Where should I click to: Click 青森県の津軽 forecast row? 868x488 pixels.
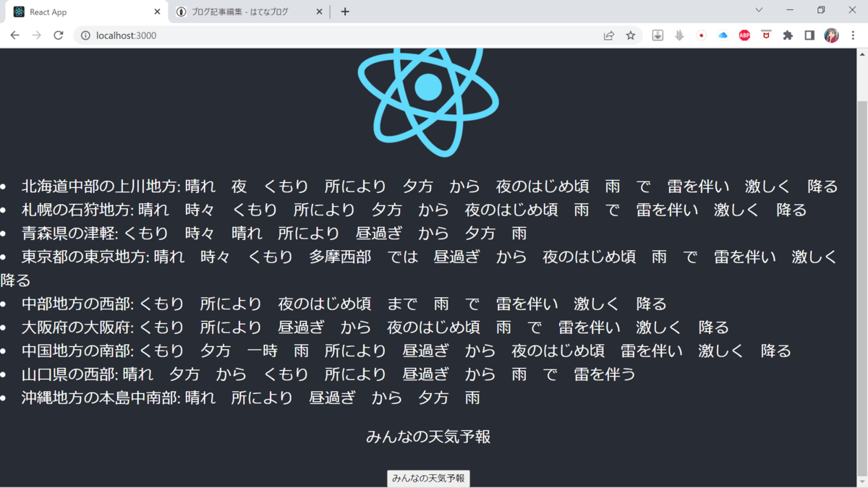click(430, 234)
